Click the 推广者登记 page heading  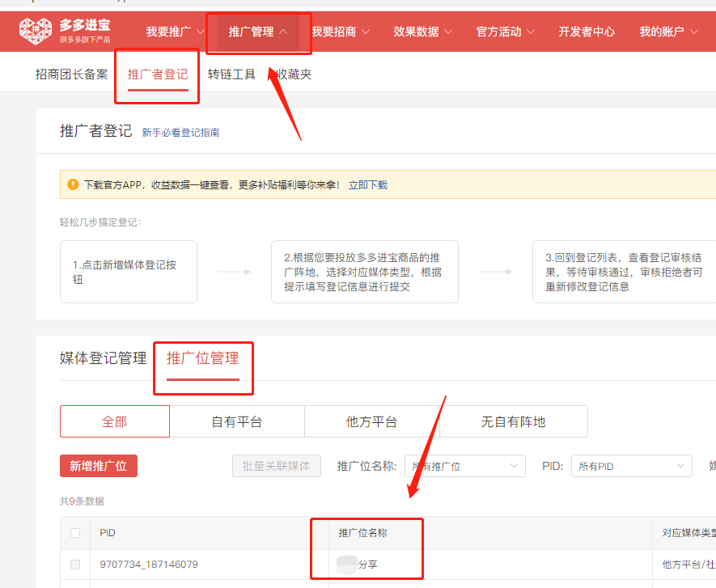coord(96,131)
